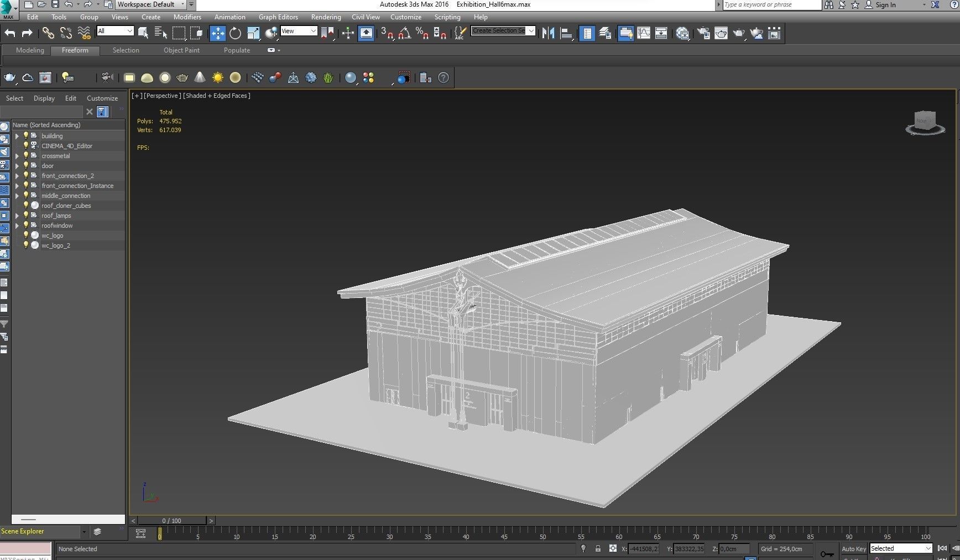Click the Auto Key button
This screenshot has height=560, width=960.
click(854, 549)
